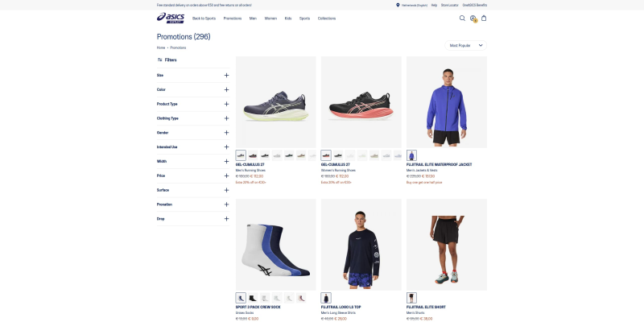Expand the Promotion filter

(193, 204)
